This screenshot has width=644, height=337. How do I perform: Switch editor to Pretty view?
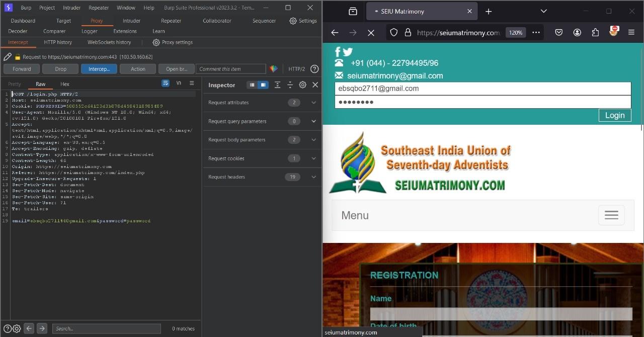[15, 84]
